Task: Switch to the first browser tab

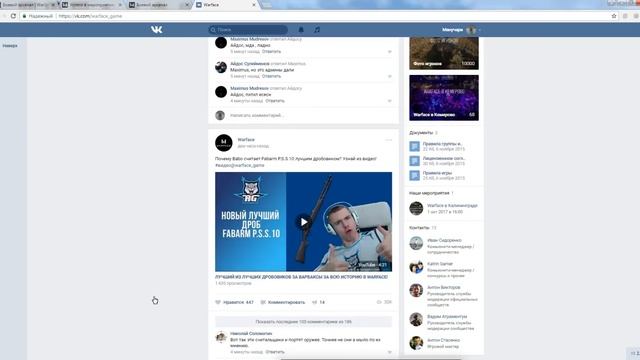Action: tap(29, 5)
